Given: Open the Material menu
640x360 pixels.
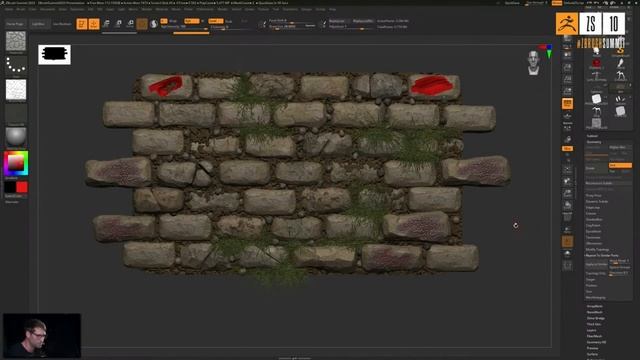Looking at the screenshot, I should click(162, 9).
